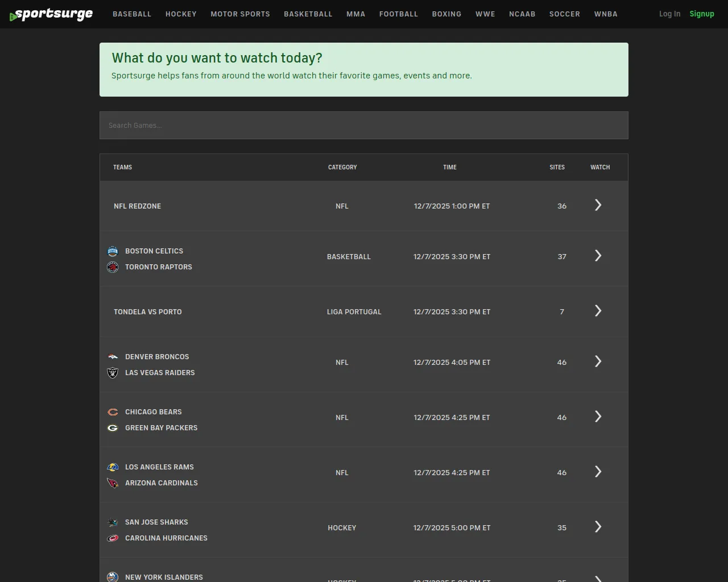Click the San Jose Sharks logo
Screen dimensions: 728x582
pos(113,522)
